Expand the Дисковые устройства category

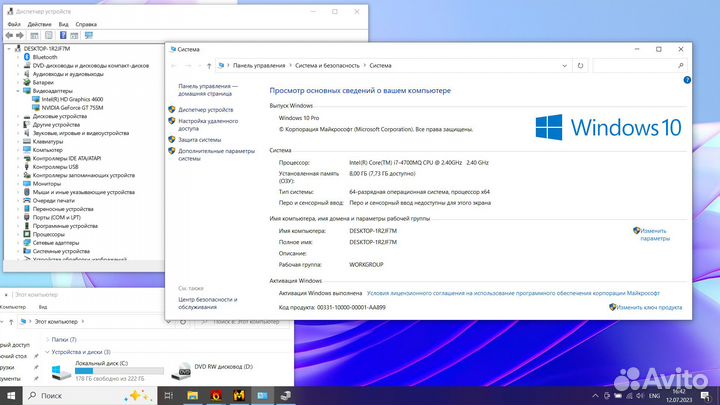click(18, 116)
